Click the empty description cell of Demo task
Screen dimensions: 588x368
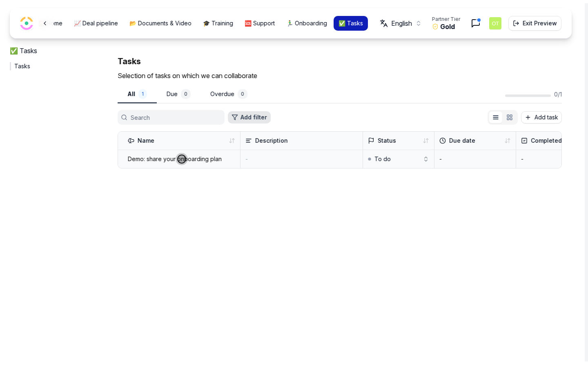coord(301,159)
